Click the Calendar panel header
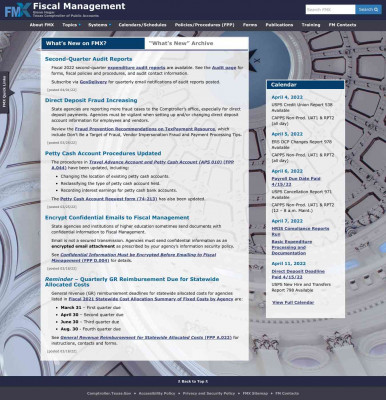 click(x=305, y=85)
